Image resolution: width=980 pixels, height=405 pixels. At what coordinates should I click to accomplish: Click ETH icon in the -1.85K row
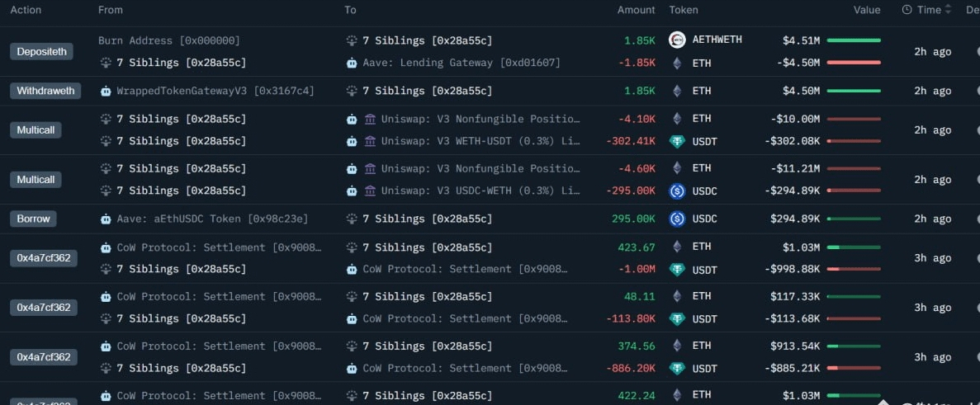click(677, 63)
